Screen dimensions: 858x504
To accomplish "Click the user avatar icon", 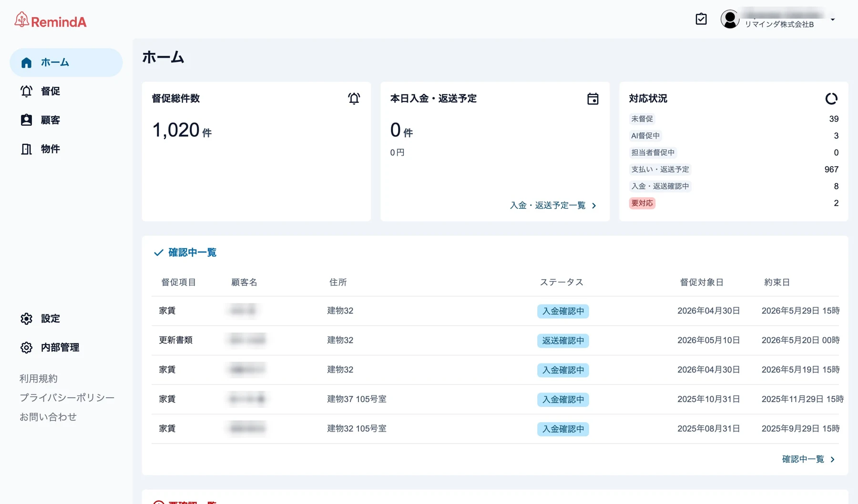I will tap(729, 19).
